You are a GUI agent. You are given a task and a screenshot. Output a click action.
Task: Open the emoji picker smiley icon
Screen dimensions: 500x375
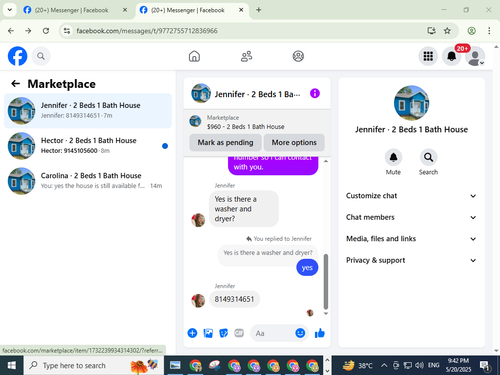300,333
